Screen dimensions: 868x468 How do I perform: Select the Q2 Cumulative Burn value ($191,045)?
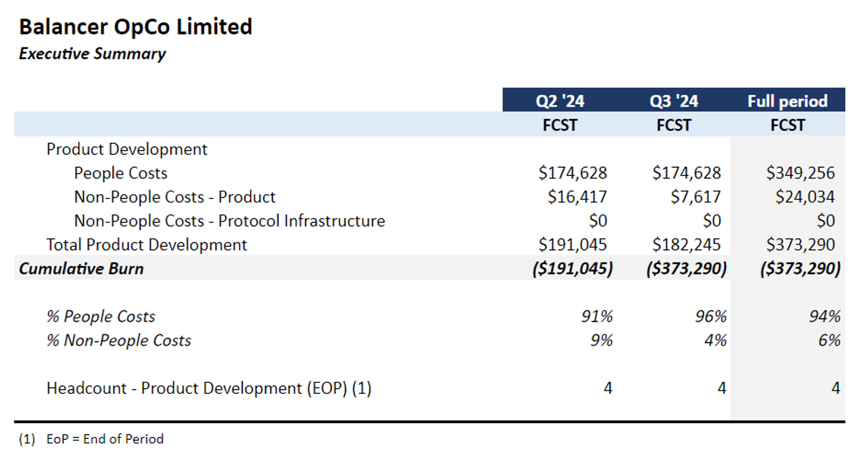[x=572, y=269]
